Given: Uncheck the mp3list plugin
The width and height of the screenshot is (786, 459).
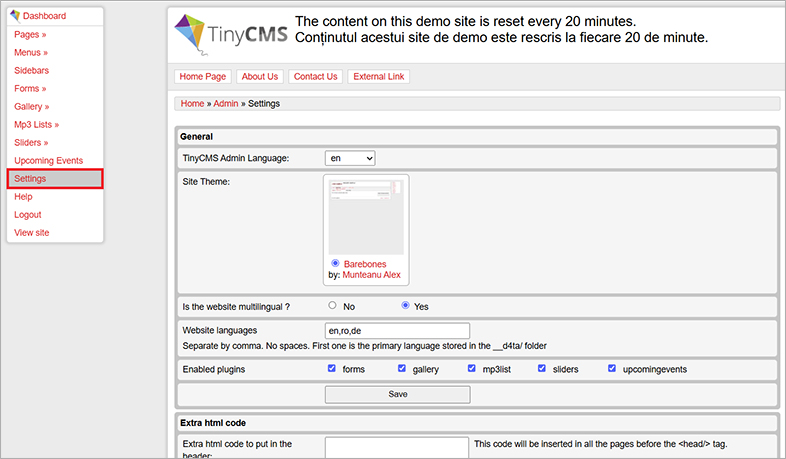Looking at the screenshot, I should pos(472,369).
